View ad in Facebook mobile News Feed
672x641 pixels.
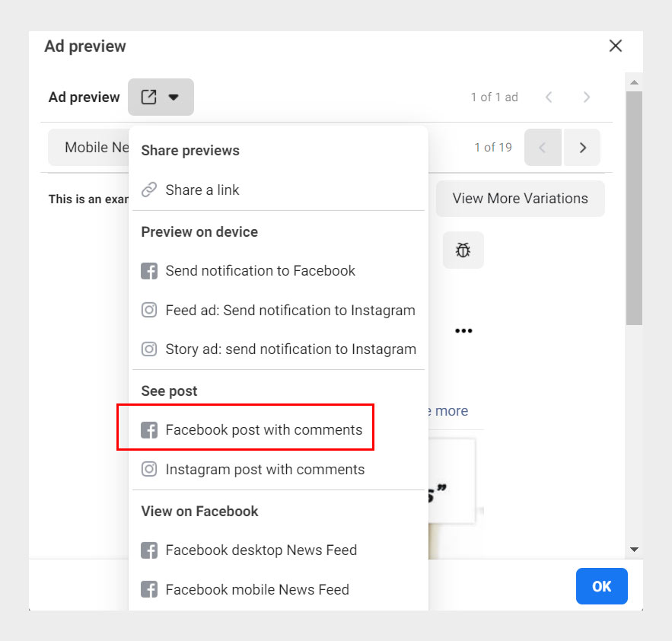coord(279,589)
